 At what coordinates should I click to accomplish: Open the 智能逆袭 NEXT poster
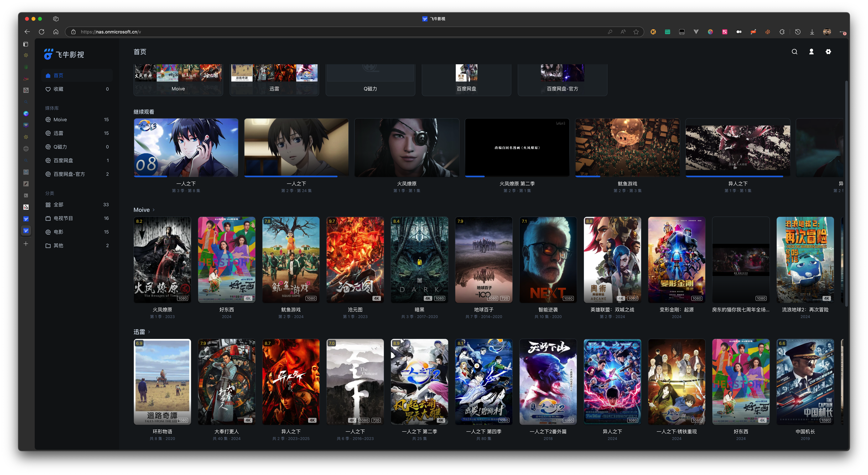click(548, 260)
